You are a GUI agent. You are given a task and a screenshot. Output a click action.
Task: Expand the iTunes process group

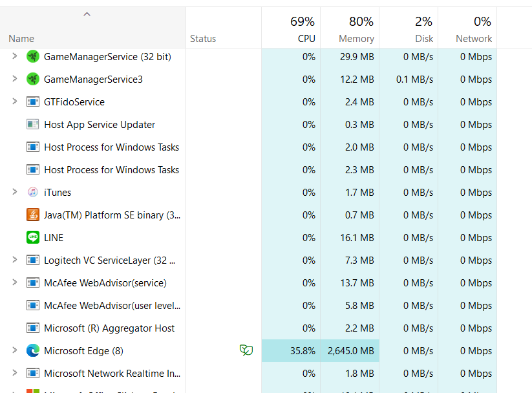point(15,193)
